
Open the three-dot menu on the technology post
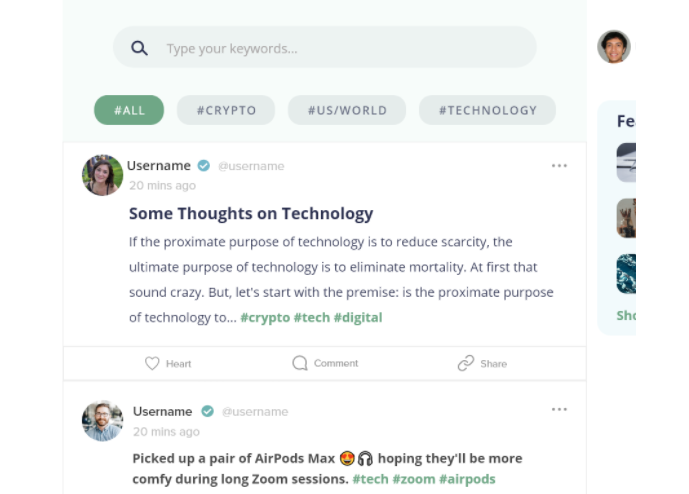[x=559, y=166]
